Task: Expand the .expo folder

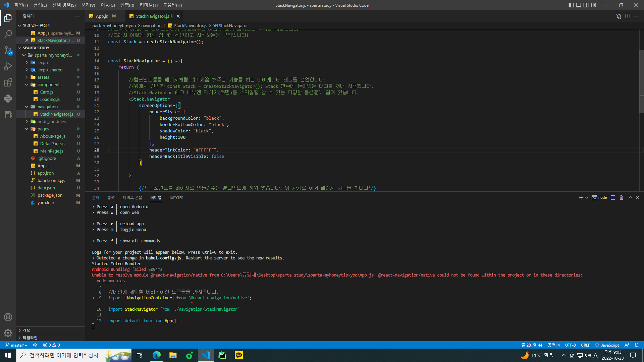Action: click(50, 63)
